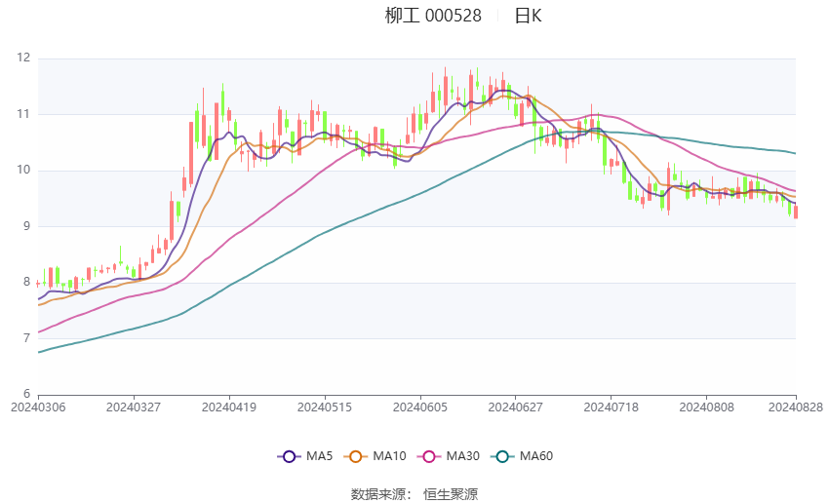Click the chart title 柳工 000528
This screenshot has width=829, height=504.
point(433,16)
